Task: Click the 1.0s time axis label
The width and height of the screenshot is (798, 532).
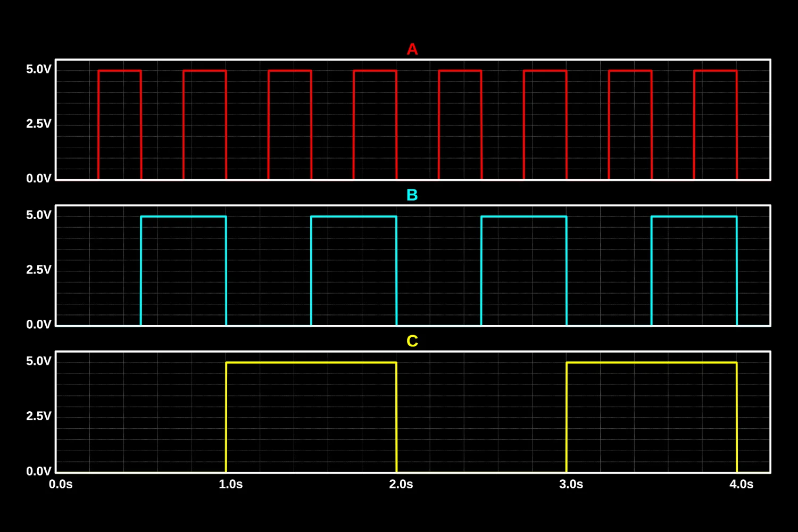Action: click(231, 484)
